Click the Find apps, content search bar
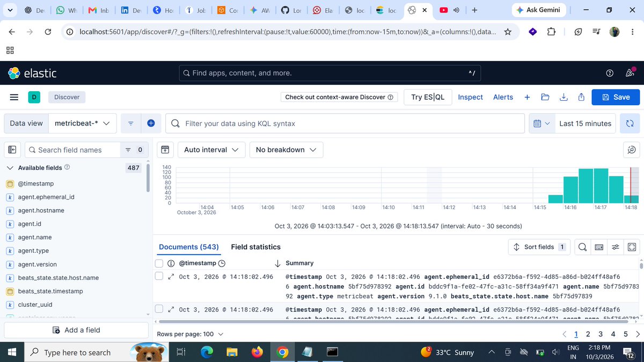Image resolution: width=644 pixels, height=362 pixels. point(329,73)
